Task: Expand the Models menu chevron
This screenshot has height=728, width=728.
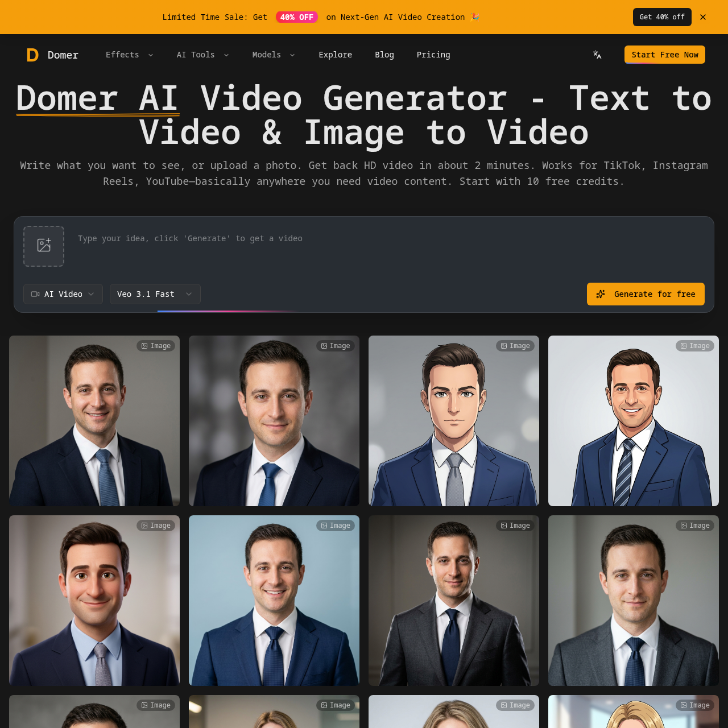Action: pyautogui.click(x=292, y=55)
